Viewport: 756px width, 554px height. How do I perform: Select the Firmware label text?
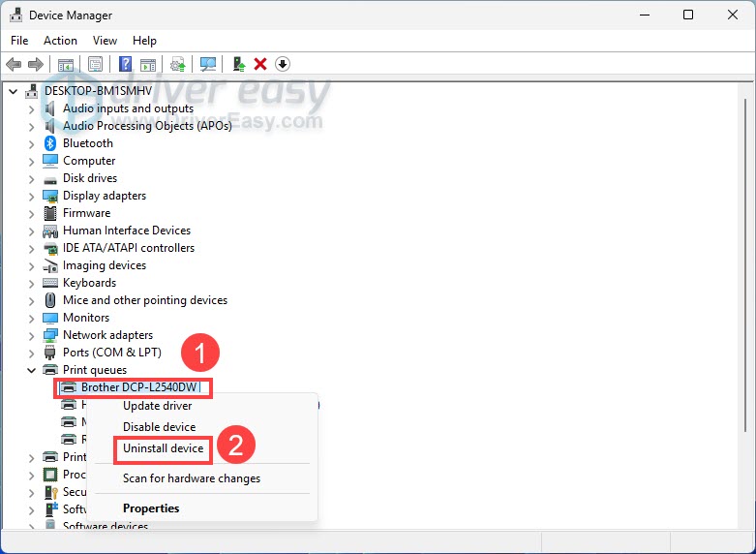click(86, 213)
